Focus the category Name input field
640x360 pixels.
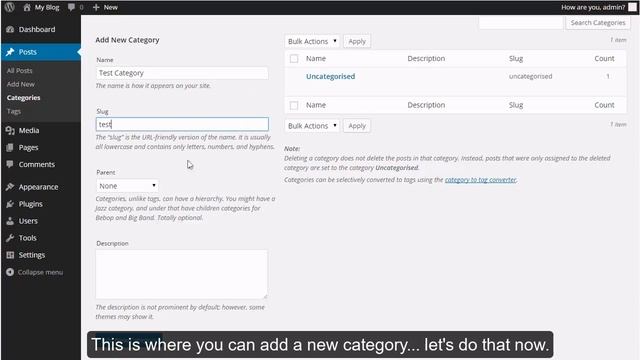click(x=182, y=73)
